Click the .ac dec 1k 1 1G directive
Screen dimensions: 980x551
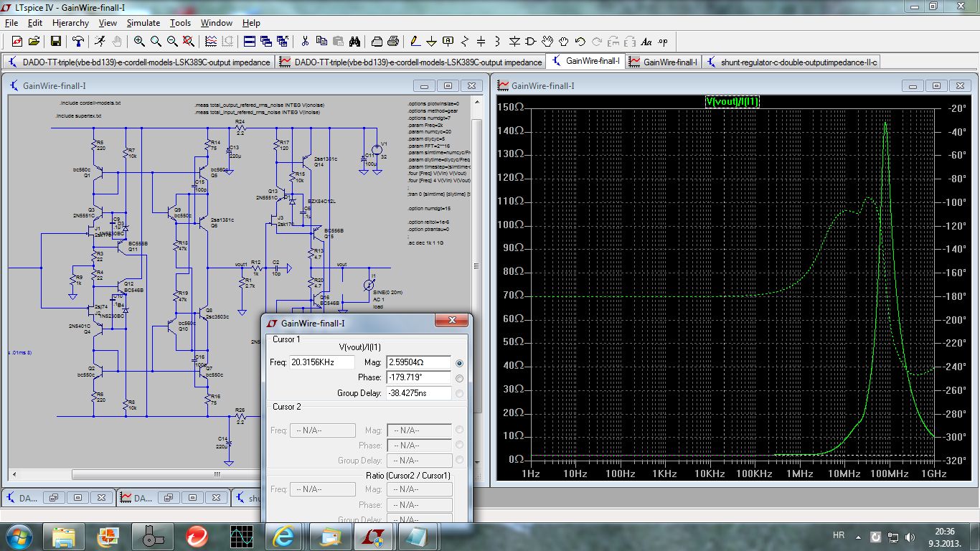(429, 243)
